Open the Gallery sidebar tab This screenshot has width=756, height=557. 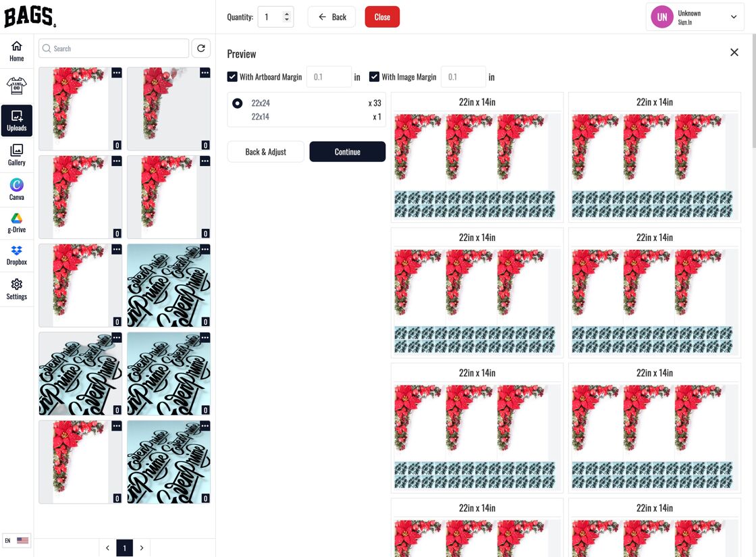coord(16,155)
